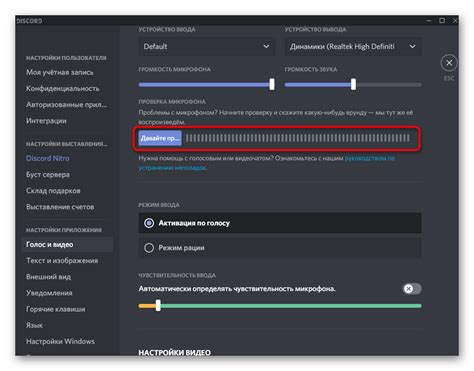Maximize the Discord window

(442, 21)
